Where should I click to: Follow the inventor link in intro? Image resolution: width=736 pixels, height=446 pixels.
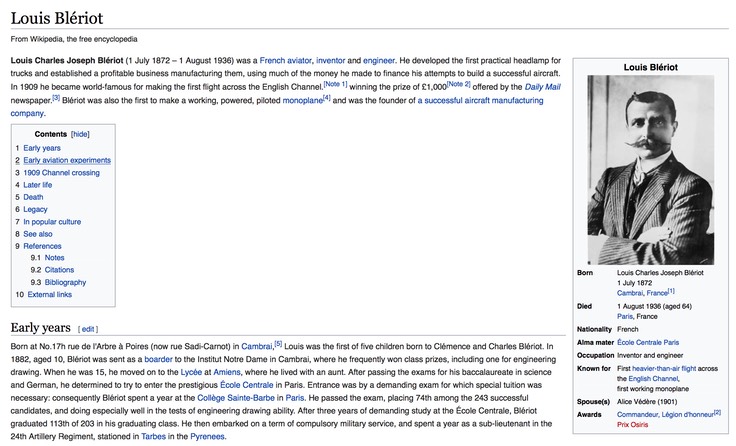(330, 61)
